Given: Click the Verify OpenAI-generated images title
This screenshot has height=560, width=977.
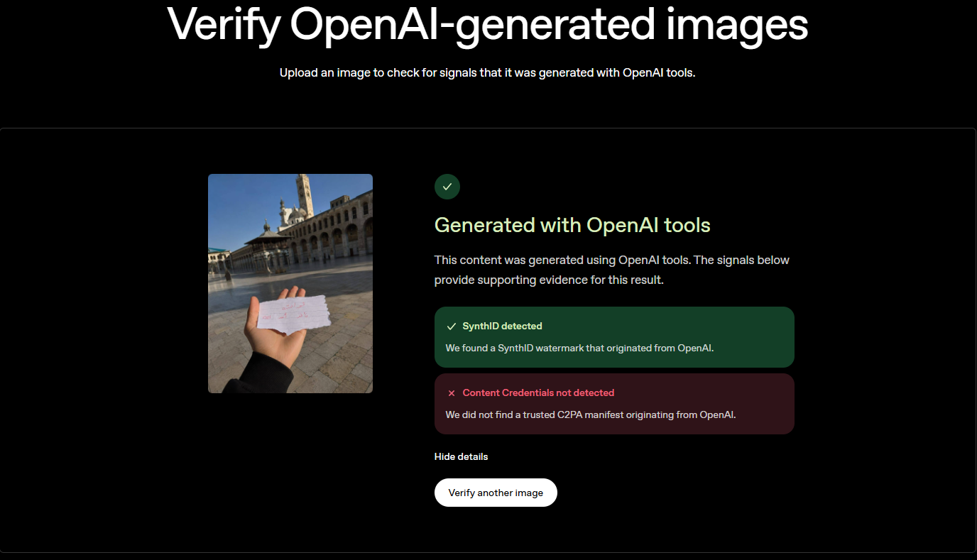Looking at the screenshot, I should pyautogui.click(x=488, y=23).
